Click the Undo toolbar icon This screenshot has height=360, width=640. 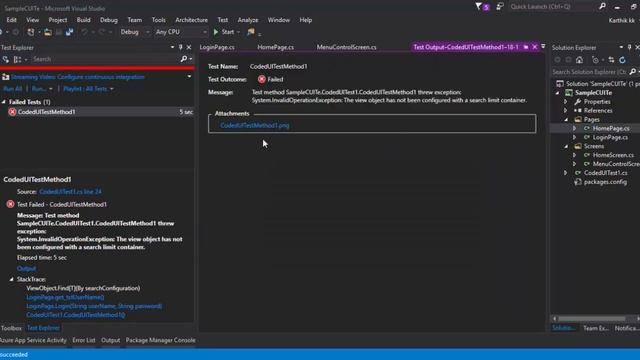click(84, 32)
